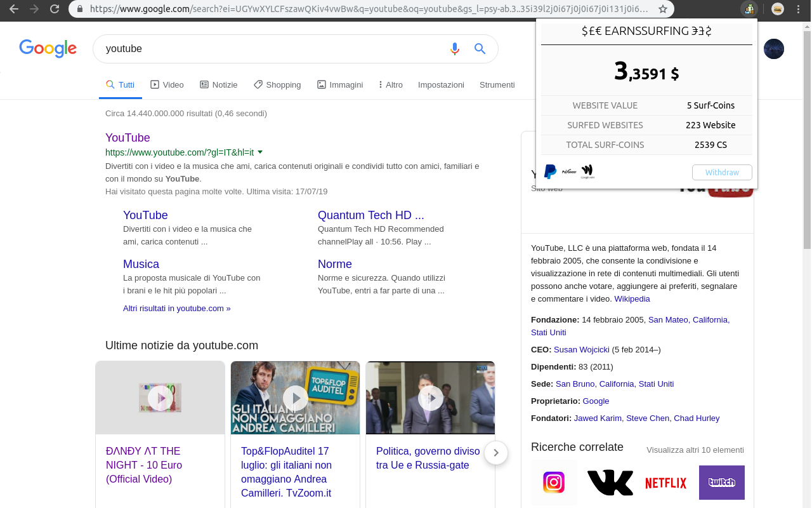This screenshot has width=812, height=508.
Task: Open ĐΛNĐY ΛT THE NIGHT news title
Action: [145, 465]
